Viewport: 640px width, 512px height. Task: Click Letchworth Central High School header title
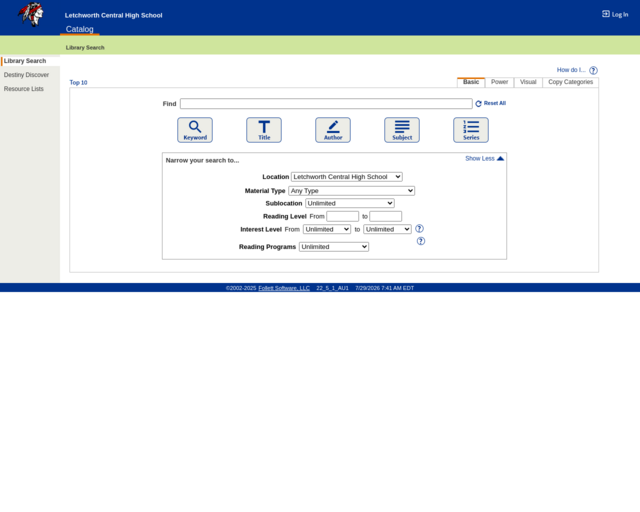point(113,16)
